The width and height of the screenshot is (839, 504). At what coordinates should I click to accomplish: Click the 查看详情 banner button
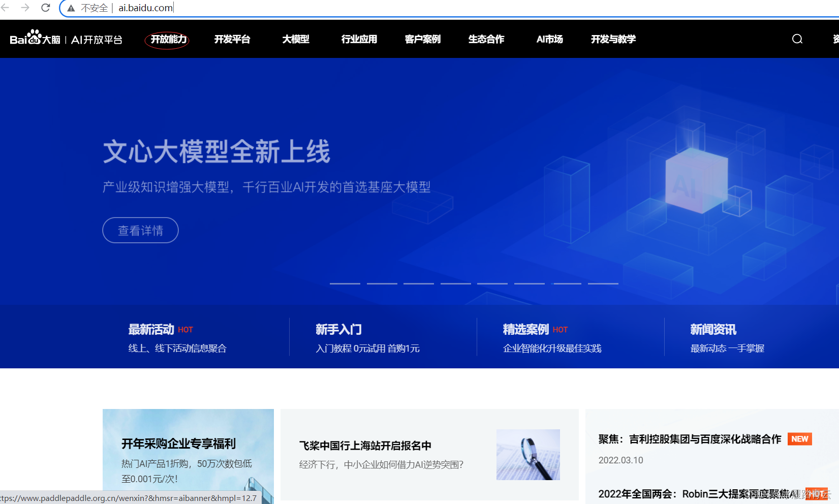point(140,230)
